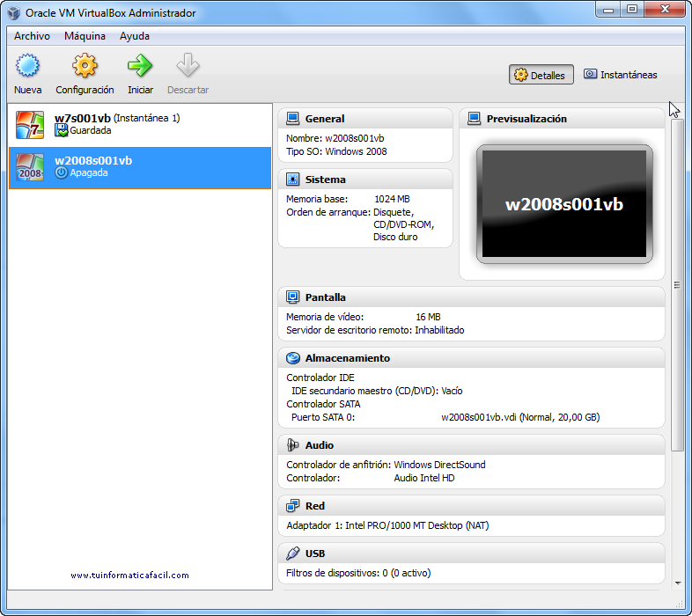692x616 pixels.
Task: Click the Sistema section chip icon
Action: pyautogui.click(x=292, y=180)
